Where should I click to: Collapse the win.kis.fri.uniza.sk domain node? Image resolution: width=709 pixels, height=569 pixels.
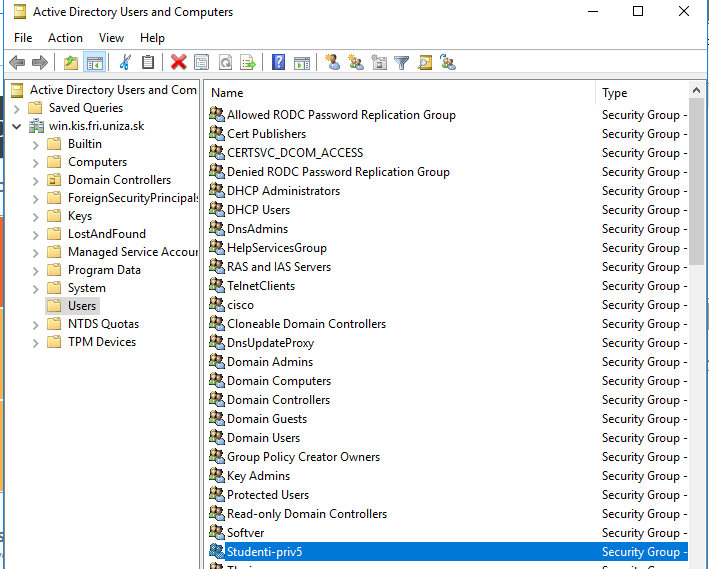tap(17, 126)
